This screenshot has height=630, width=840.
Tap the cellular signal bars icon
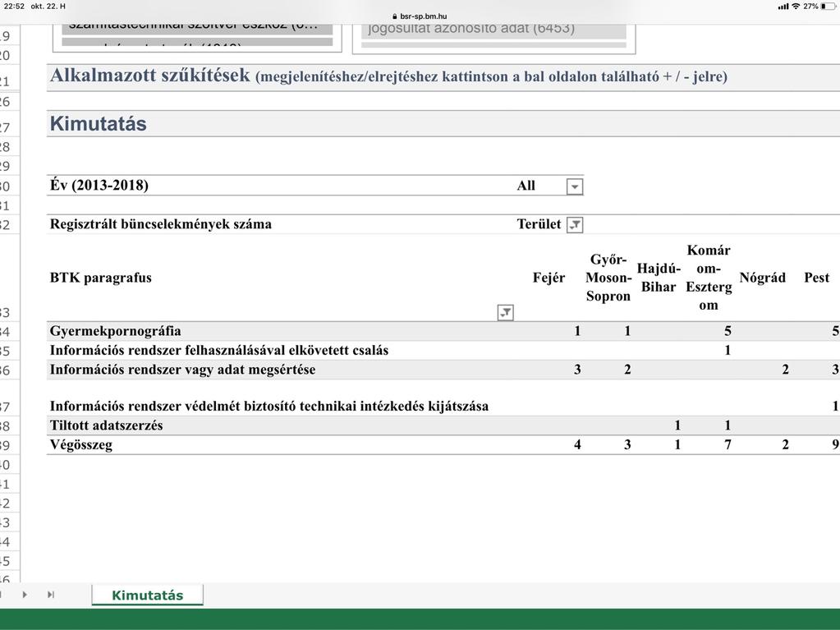pyautogui.click(x=783, y=7)
